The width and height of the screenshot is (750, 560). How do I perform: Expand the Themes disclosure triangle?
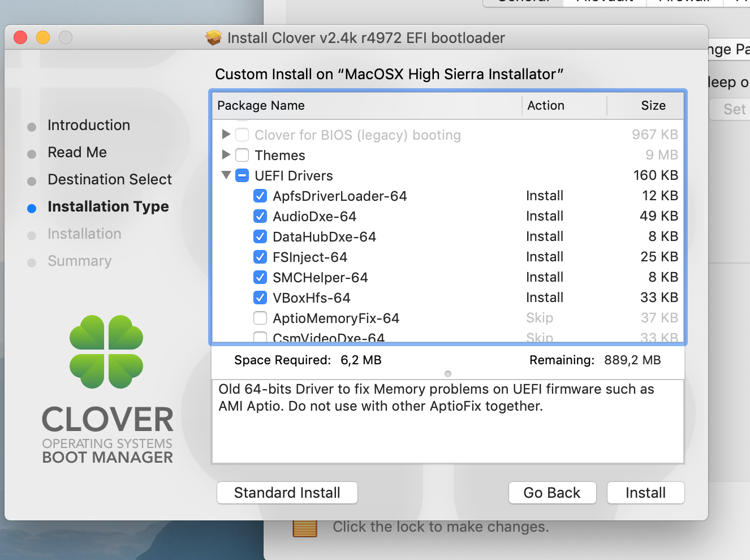226,155
